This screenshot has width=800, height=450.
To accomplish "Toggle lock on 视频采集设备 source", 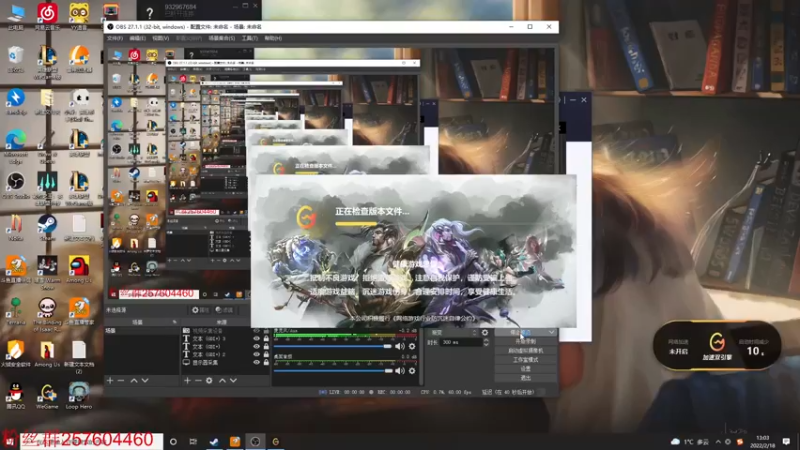I will coord(266,331).
